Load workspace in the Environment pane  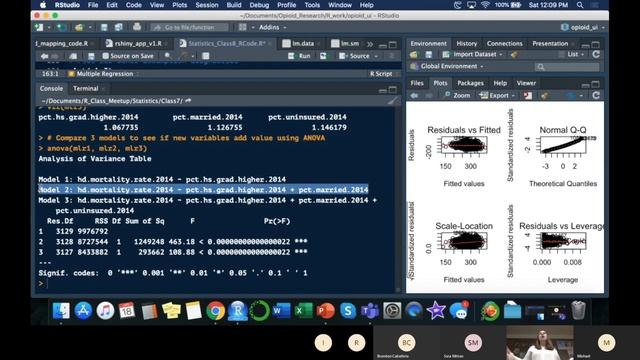pyautogui.click(x=414, y=54)
